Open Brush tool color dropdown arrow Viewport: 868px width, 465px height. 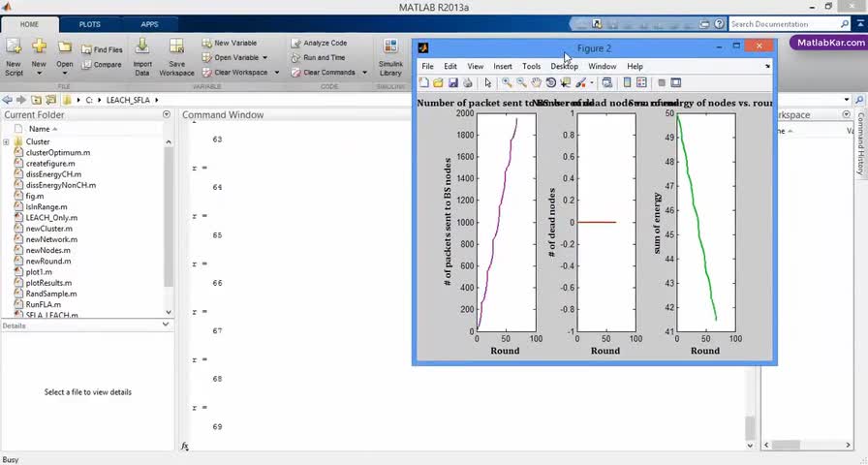[x=591, y=83]
